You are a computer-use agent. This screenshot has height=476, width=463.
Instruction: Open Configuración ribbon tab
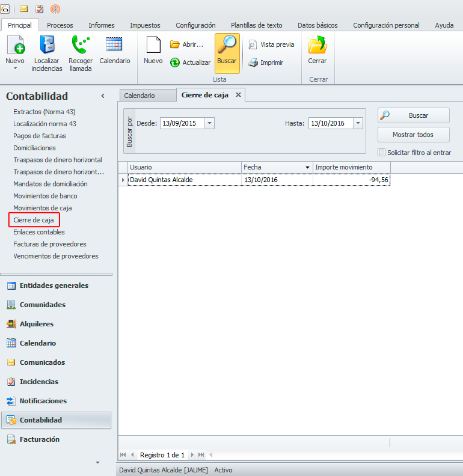pos(195,25)
